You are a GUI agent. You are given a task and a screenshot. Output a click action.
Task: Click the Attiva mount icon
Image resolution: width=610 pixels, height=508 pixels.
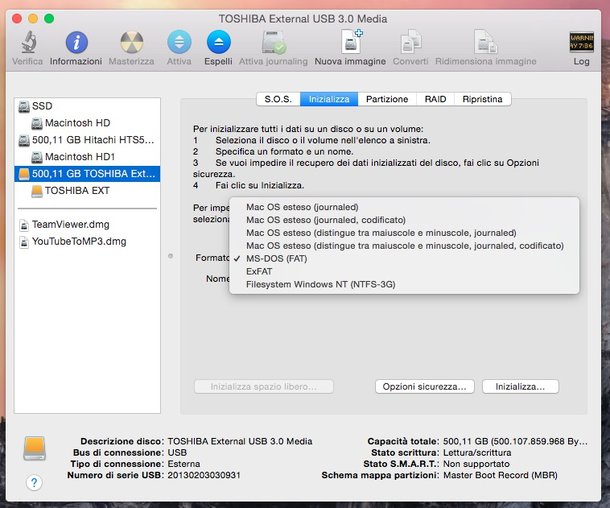[x=179, y=42]
